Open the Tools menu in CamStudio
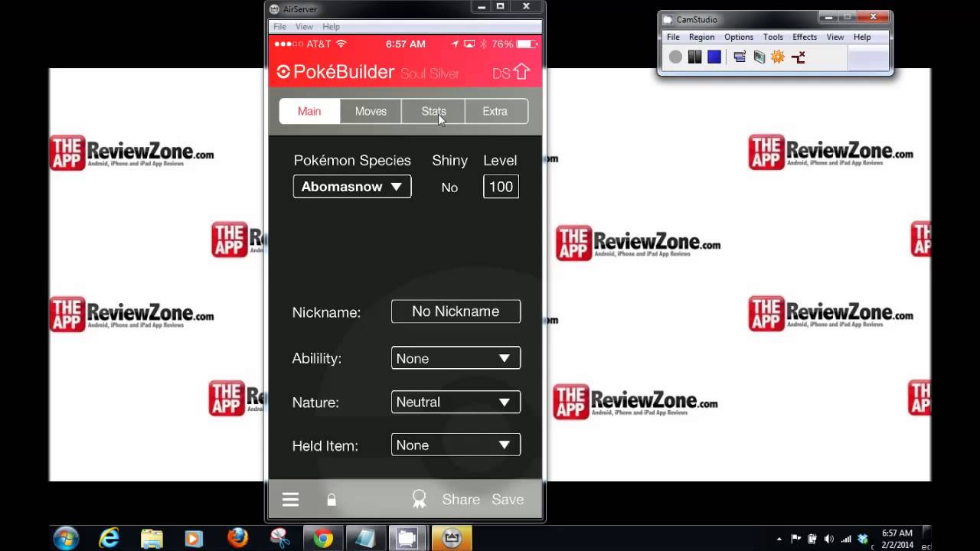This screenshot has width=980, height=551. tap(773, 37)
